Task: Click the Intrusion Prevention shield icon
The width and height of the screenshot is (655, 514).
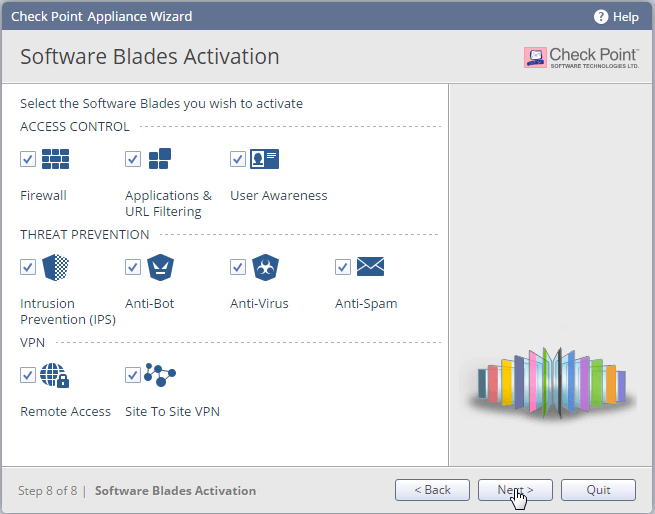Action: pos(56,267)
